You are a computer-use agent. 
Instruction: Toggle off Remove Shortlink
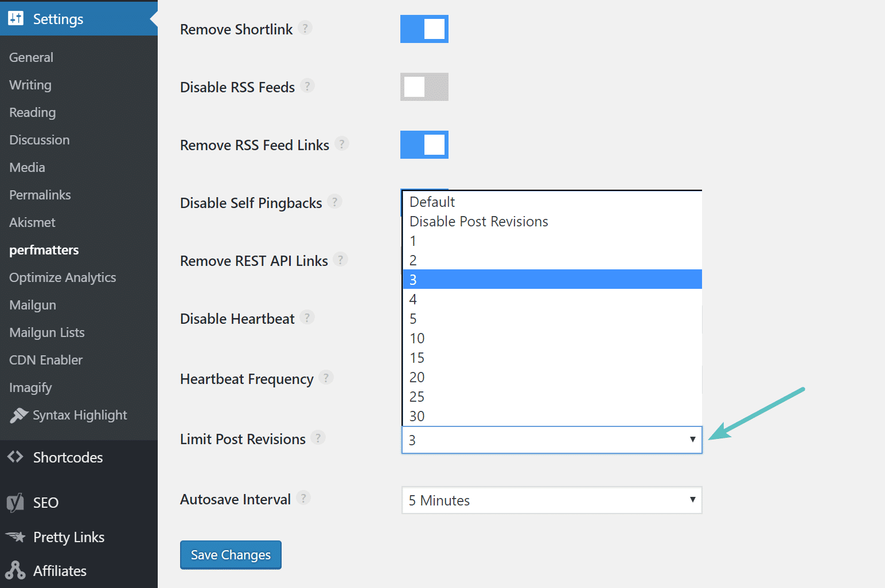[424, 29]
